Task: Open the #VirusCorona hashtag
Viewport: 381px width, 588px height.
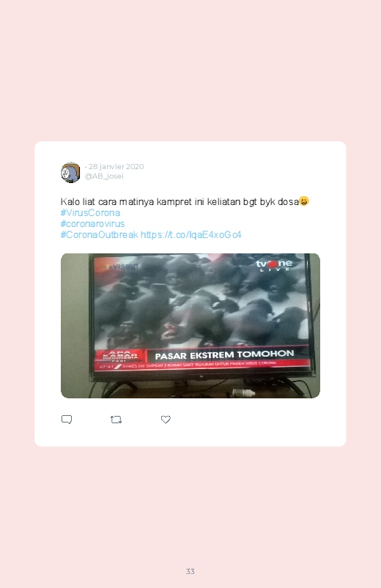Action: [90, 212]
